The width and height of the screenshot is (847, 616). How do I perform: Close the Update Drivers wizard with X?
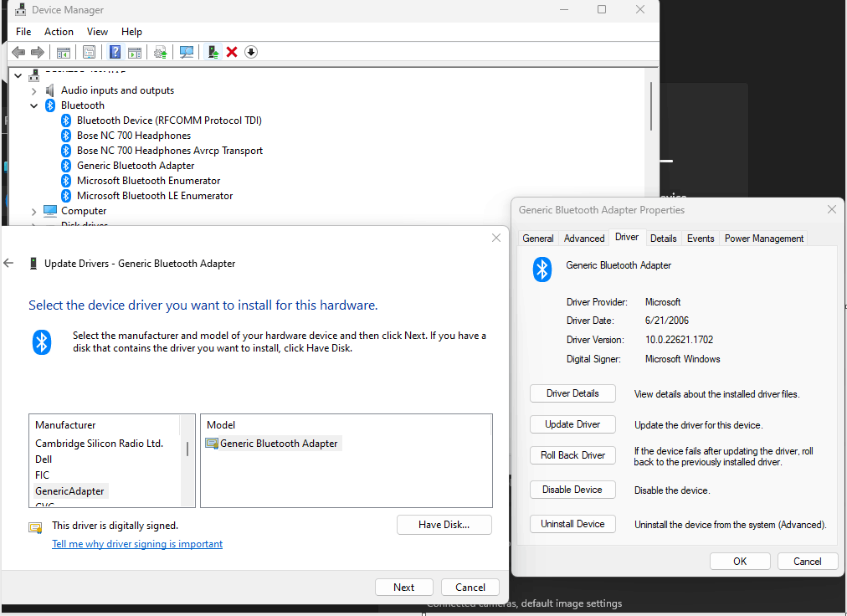[x=496, y=238]
